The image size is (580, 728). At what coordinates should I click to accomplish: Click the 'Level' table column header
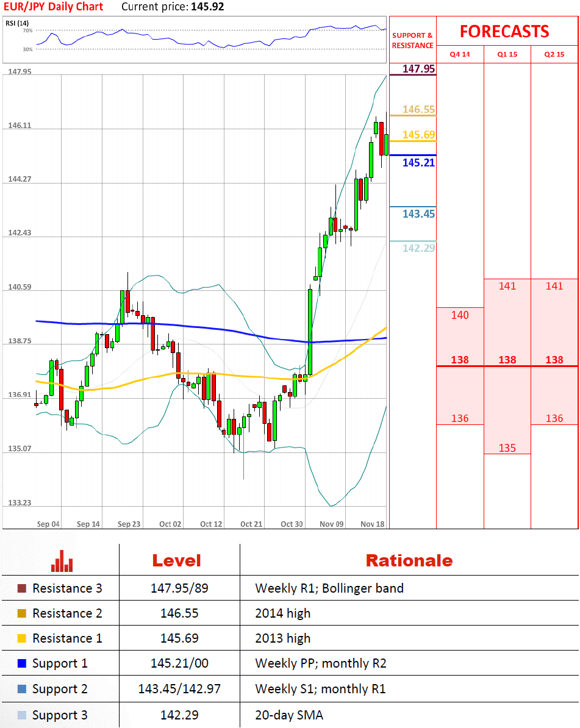pos(176,561)
